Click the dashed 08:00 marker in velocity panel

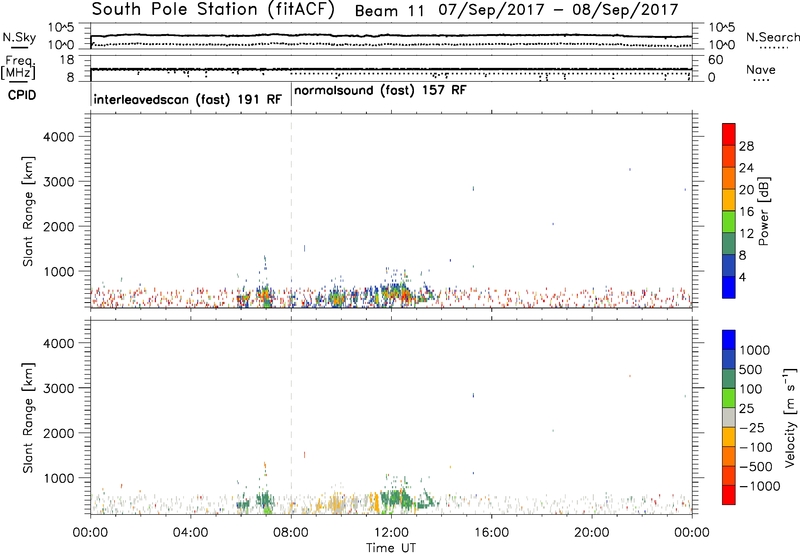(291, 417)
